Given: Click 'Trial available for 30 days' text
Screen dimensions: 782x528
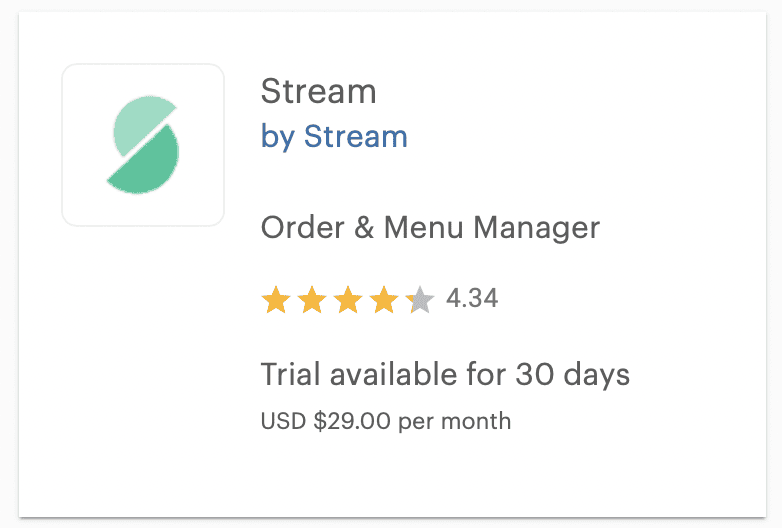Looking at the screenshot, I should click(445, 374).
